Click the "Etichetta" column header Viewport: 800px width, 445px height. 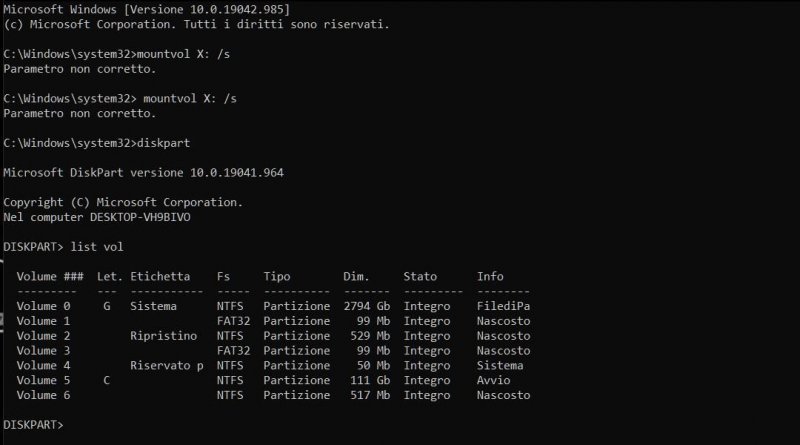click(x=160, y=275)
